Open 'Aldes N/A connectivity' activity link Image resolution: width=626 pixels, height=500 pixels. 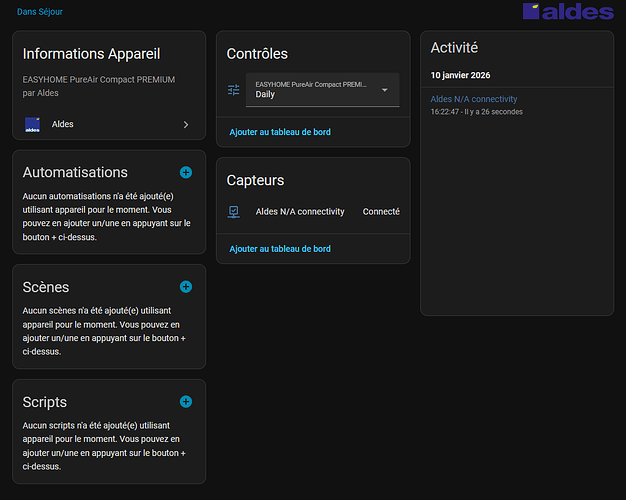click(473, 99)
